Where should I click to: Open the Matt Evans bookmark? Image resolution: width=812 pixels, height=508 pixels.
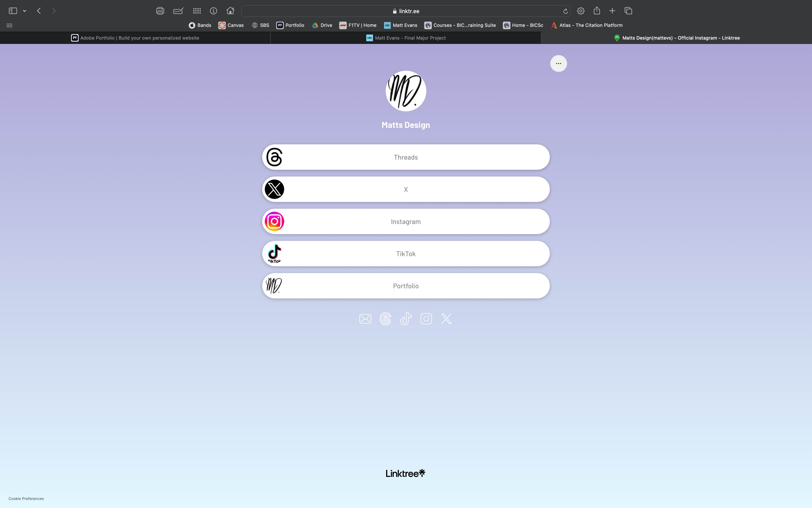[401, 25]
